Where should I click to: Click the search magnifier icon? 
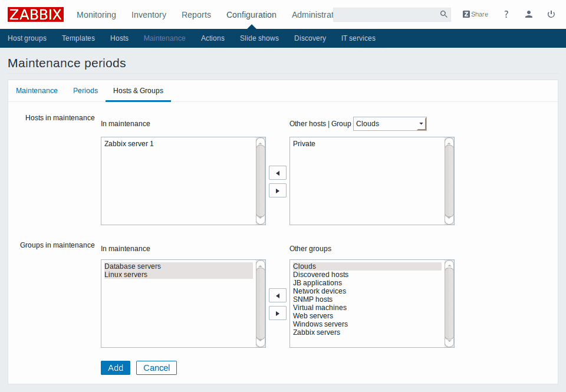[443, 14]
